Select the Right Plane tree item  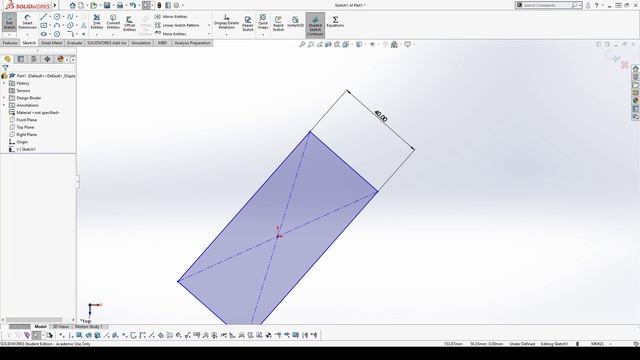coord(23,135)
